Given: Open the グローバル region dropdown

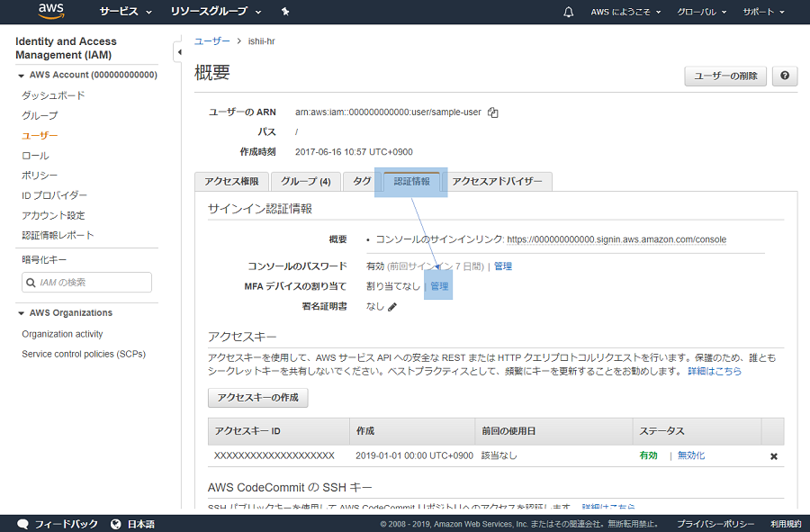Looking at the screenshot, I should pos(701,12).
